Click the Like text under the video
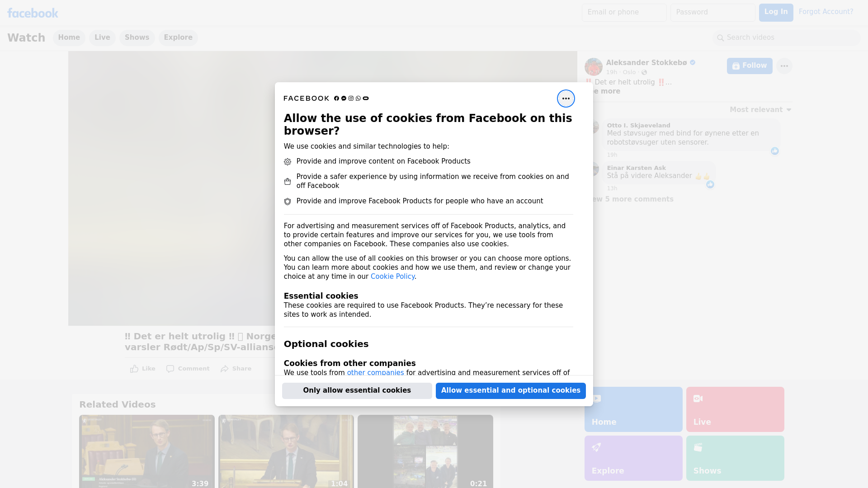 pyautogui.click(x=148, y=369)
